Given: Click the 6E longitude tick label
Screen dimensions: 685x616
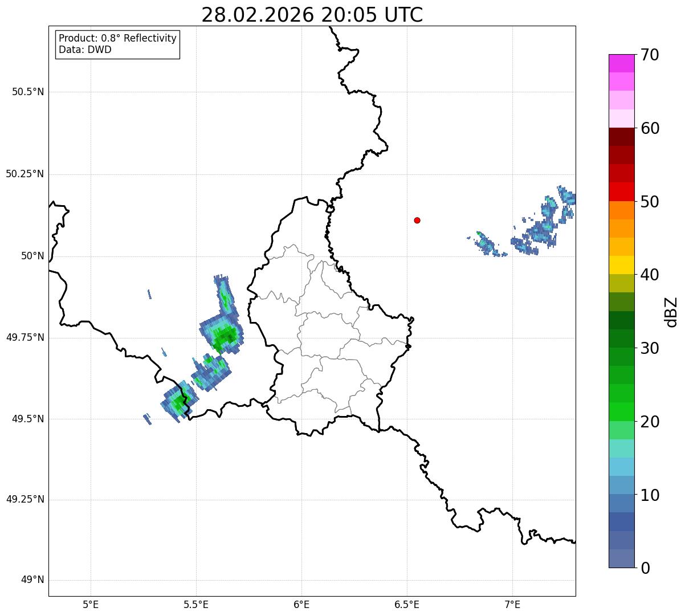Looking at the screenshot, I should (x=301, y=604).
